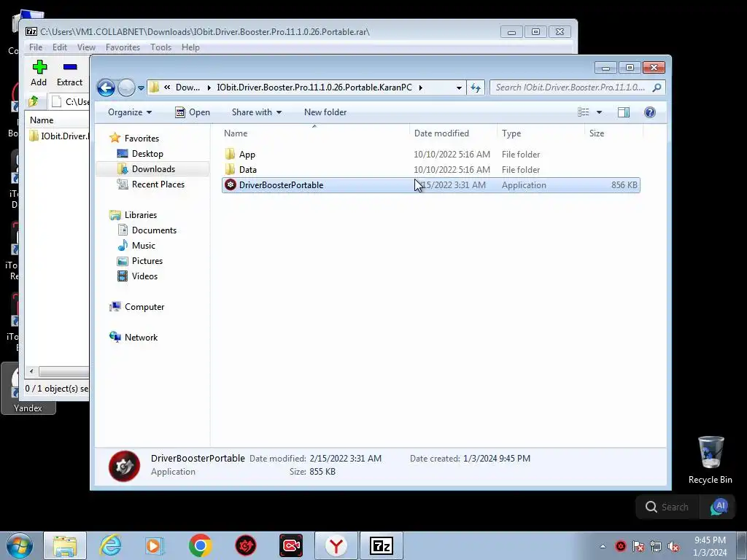Select IObit.Driver folder in 7-Zip list
The width and height of the screenshot is (747, 560).
[59, 136]
